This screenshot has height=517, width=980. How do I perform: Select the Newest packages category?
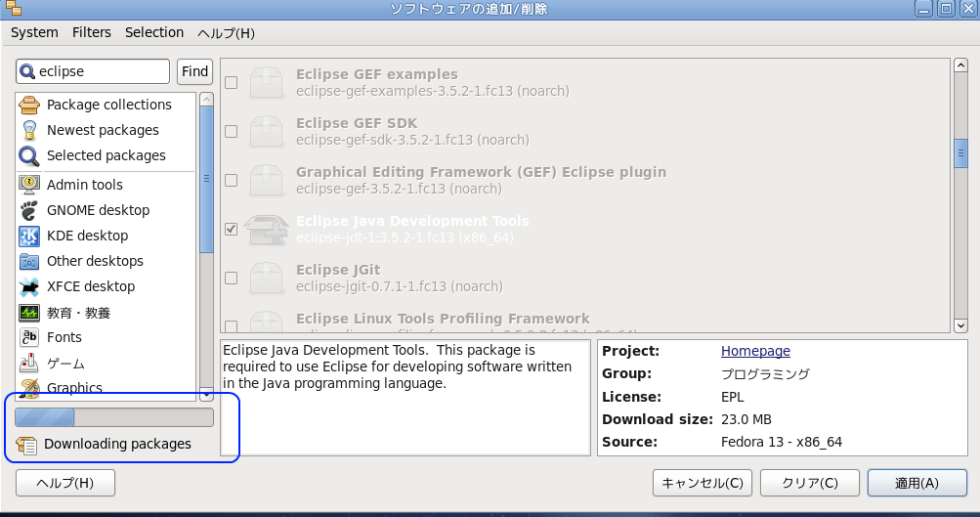pyautogui.click(x=104, y=130)
